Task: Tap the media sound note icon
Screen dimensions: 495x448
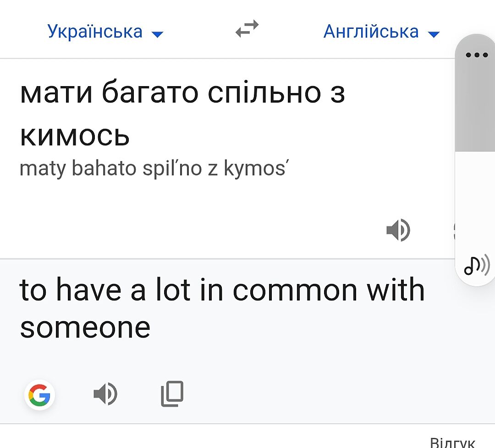Action: click(x=477, y=265)
